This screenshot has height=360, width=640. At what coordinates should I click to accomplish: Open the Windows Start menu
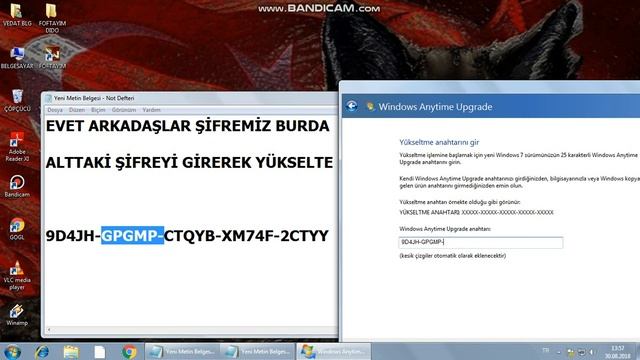12,352
